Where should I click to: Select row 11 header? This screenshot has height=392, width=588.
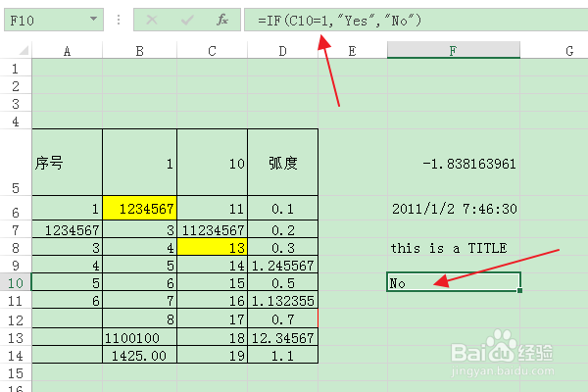pos(16,300)
